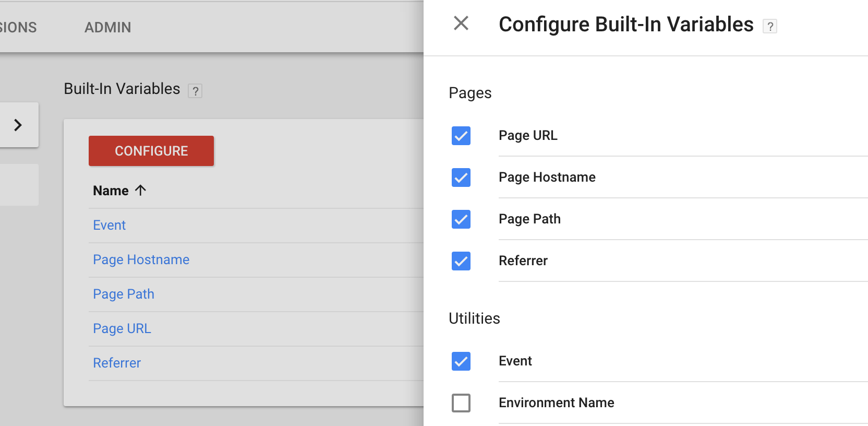Untick the Event utility checkbox
Viewport: 868px width, 426px height.
click(x=461, y=361)
